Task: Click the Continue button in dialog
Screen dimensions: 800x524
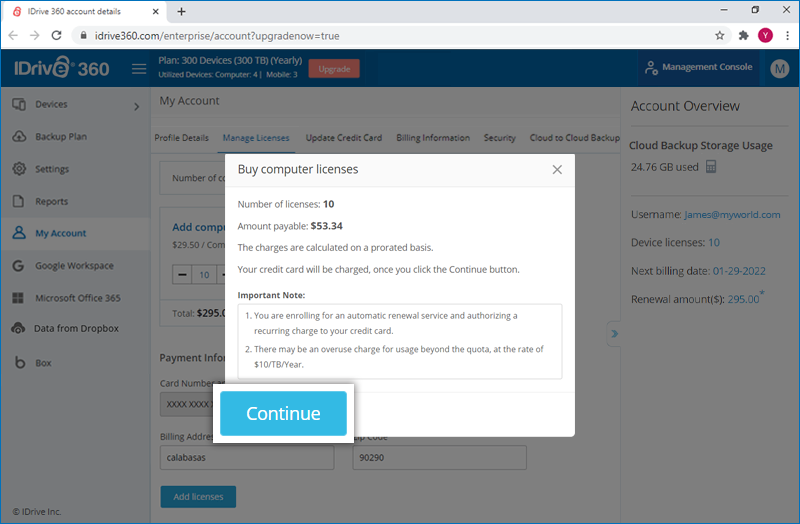Action: click(x=283, y=413)
